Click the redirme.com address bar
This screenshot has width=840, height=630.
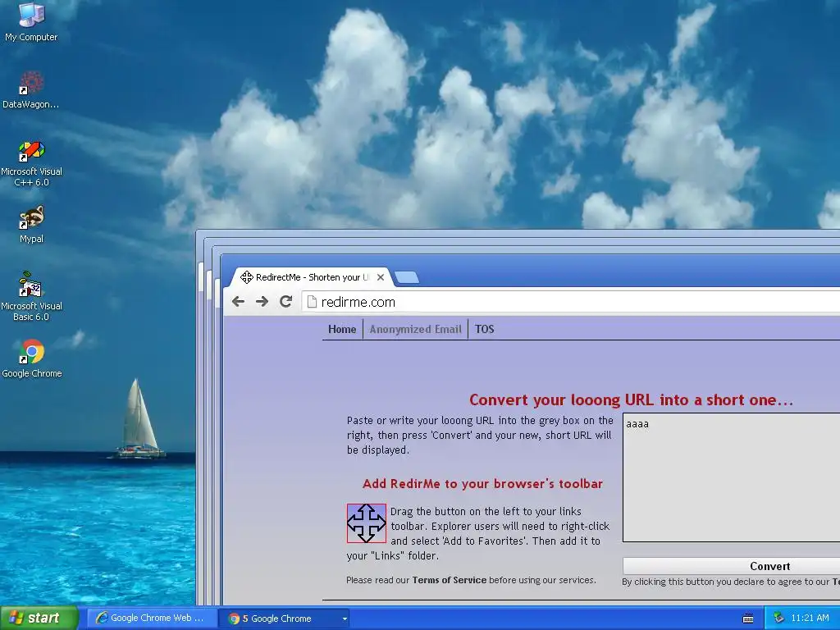(x=571, y=302)
